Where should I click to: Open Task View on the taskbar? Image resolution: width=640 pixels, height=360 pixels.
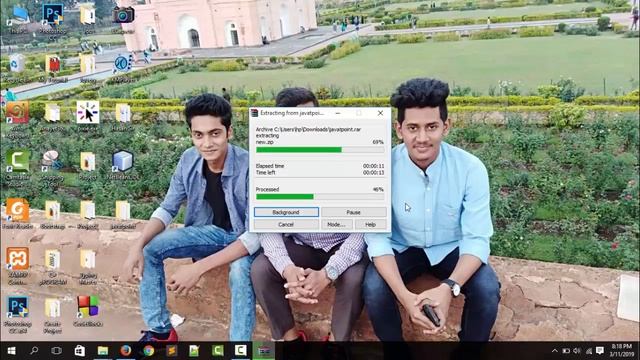(57, 351)
